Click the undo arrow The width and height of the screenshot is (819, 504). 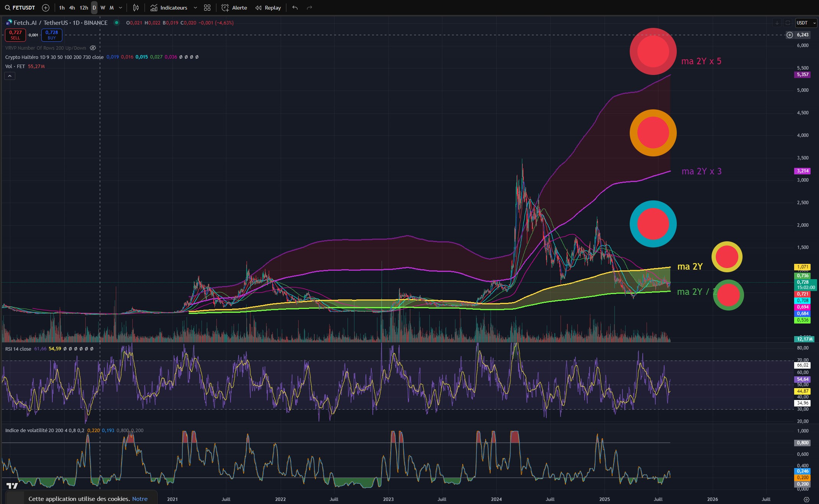coord(295,8)
